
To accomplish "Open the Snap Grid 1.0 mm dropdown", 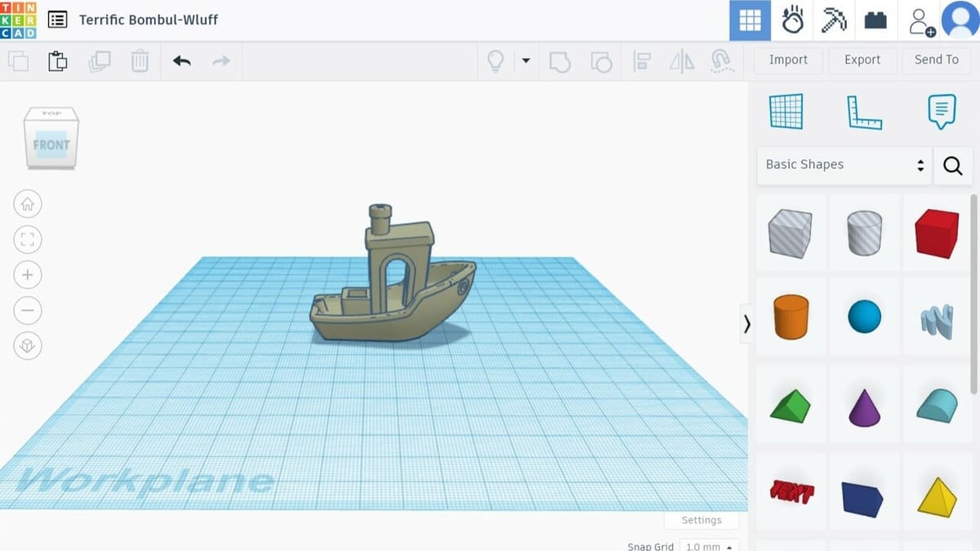I will pos(709,545).
